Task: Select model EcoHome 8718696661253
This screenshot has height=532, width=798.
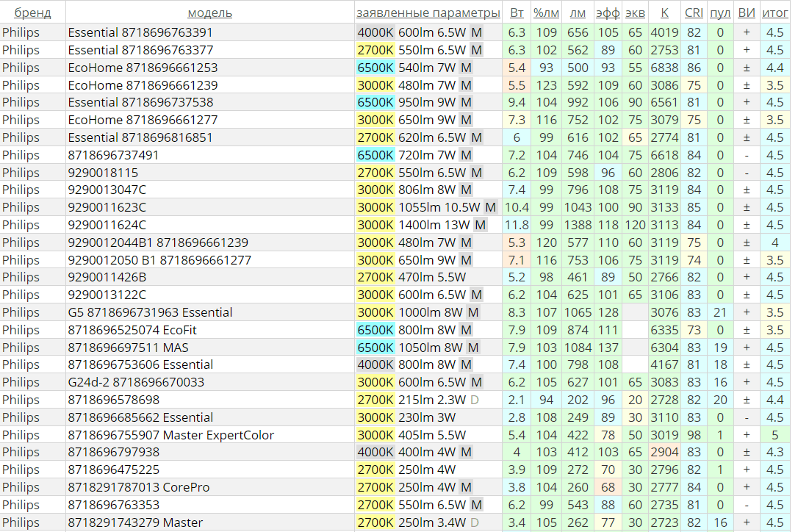Action: 143,68
